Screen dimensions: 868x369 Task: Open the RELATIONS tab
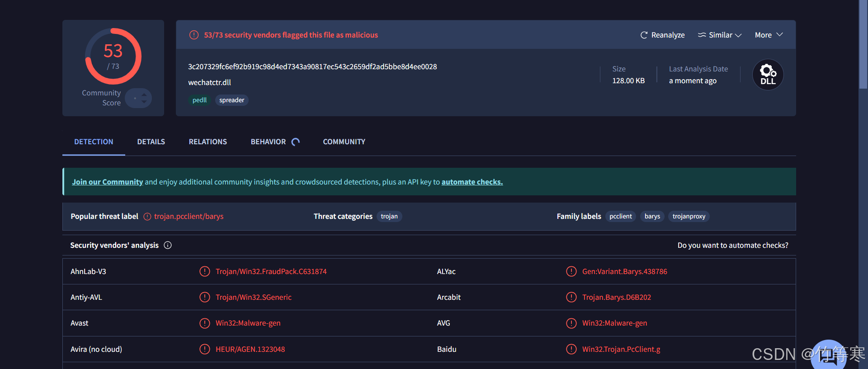pyautogui.click(x=208, y=142)
